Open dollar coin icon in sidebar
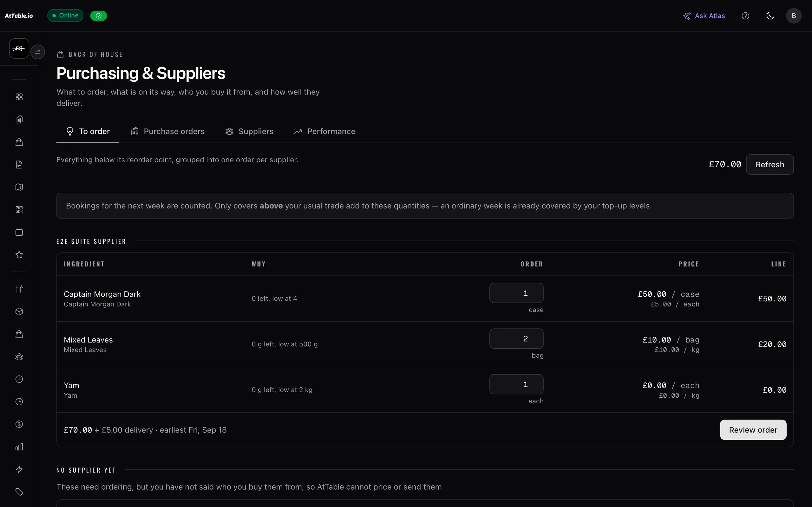 (19, 424)
